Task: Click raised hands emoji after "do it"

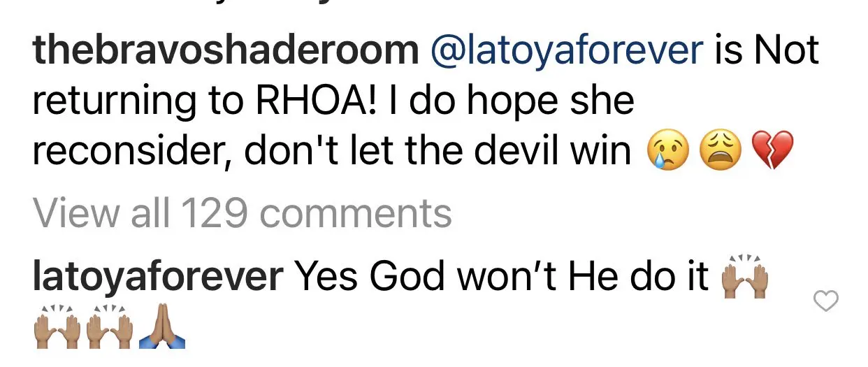Action: pyautogui.click(x=744, y=277)
